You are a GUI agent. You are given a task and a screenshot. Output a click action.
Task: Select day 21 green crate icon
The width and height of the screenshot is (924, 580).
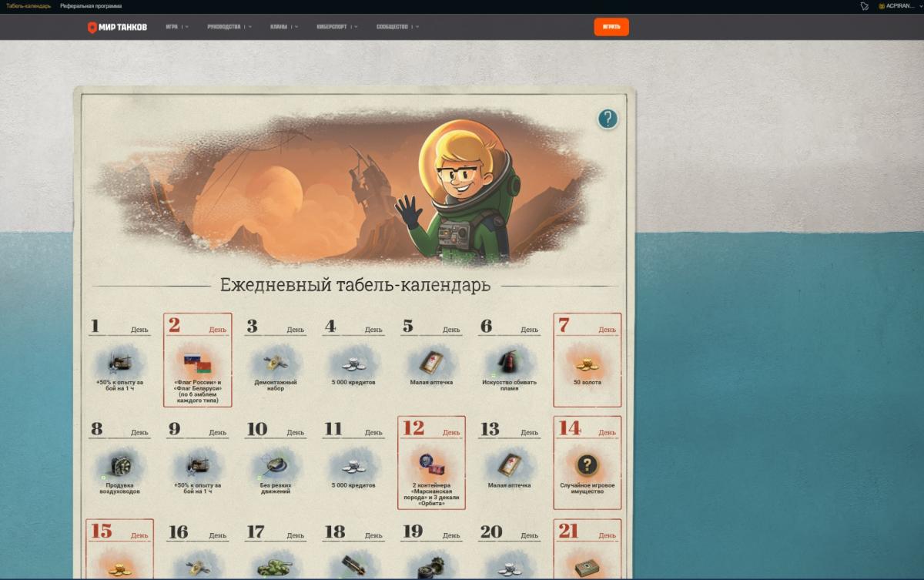[x=587, y=568]
